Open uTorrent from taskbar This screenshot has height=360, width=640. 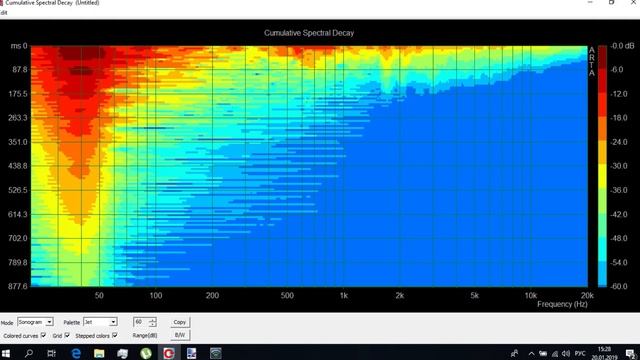(x=146, y=353)
